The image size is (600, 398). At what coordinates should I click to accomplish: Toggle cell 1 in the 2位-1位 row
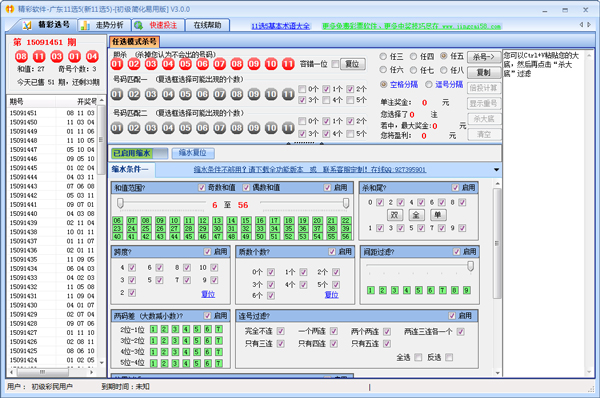coord(153,329)
